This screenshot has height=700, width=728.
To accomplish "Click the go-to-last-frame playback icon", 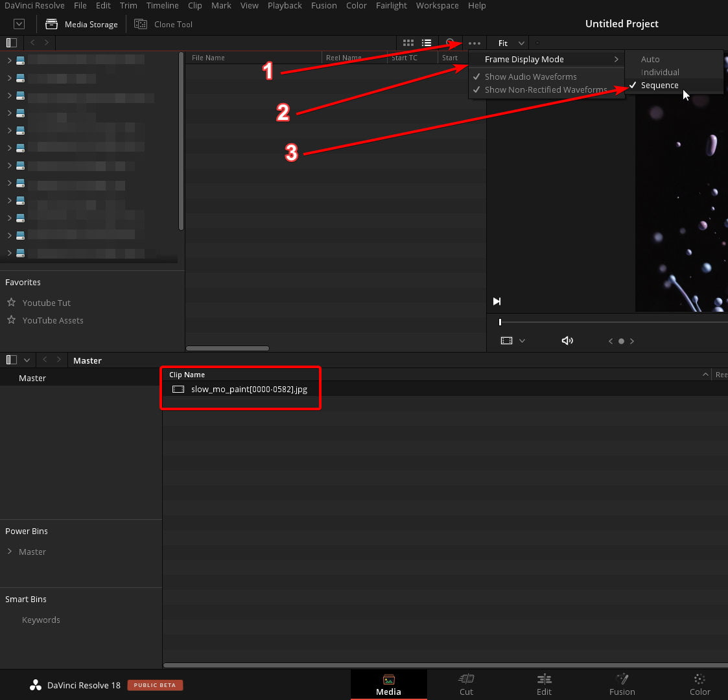I will point(497,301).
